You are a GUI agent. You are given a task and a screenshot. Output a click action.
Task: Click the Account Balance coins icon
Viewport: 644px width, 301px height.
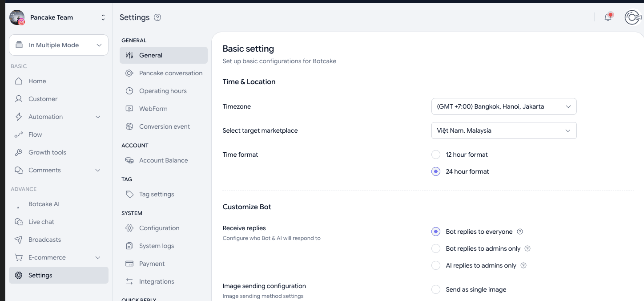coord(129,160)
